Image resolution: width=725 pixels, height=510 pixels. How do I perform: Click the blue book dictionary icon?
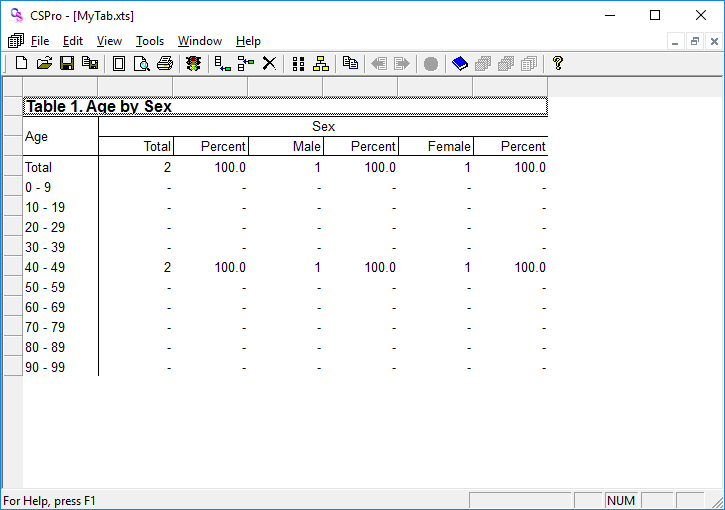click(x=459, y=63)
